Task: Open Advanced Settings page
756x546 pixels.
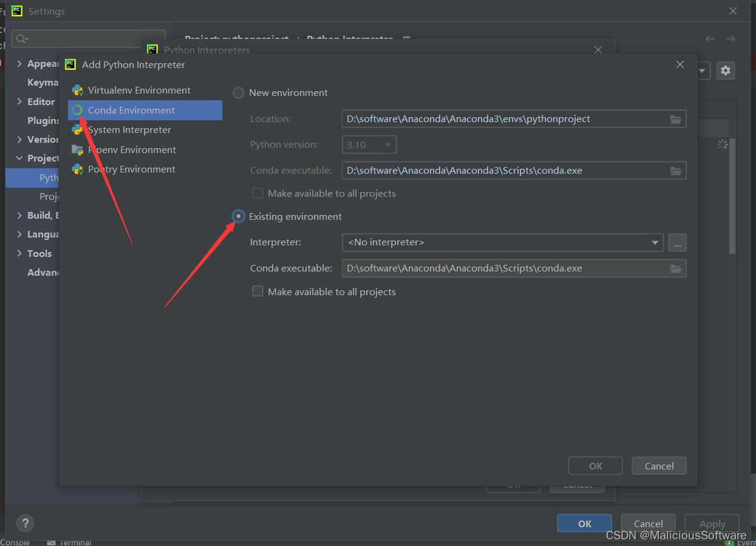Action: click(43, 272)
